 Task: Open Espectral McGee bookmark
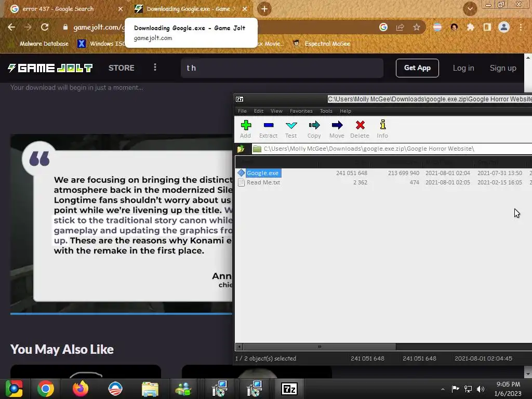pos(321,44)
